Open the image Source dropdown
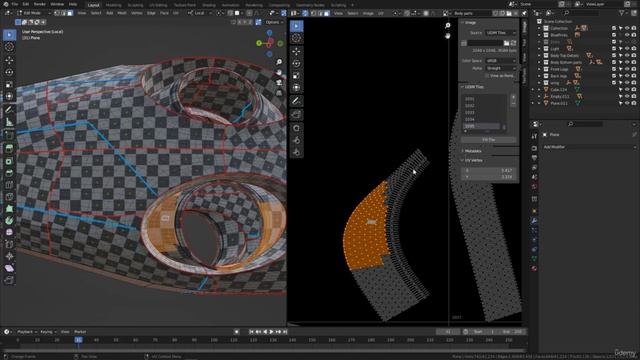 (501, 33)
